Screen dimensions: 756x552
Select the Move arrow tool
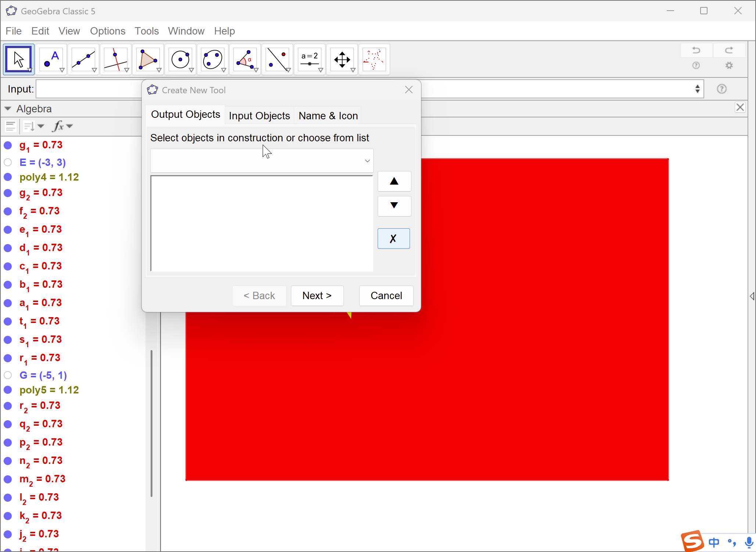click(18, 59)
